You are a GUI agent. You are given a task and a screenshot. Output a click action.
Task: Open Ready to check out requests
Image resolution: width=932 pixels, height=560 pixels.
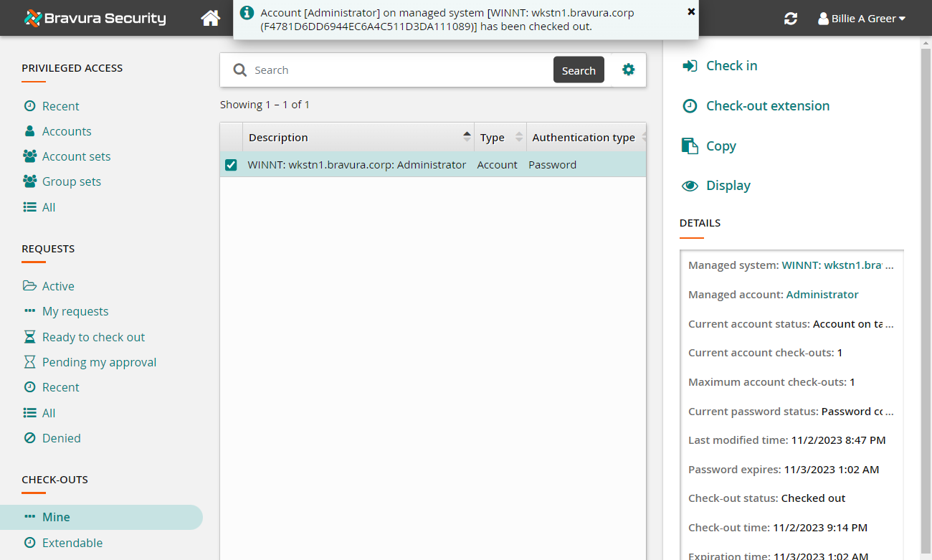pos(93,337)
